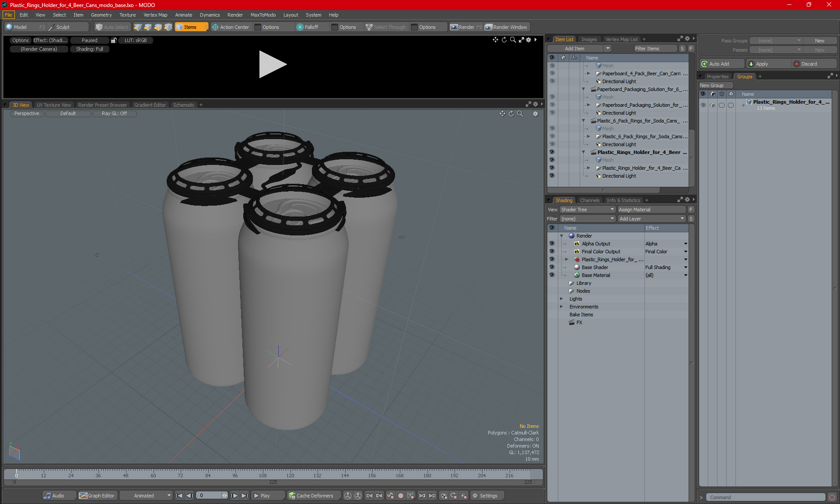The width and height of the screenshot is (840, 504).
Task: Switch to Schematic tab
Action: click(x=184, y=105)
